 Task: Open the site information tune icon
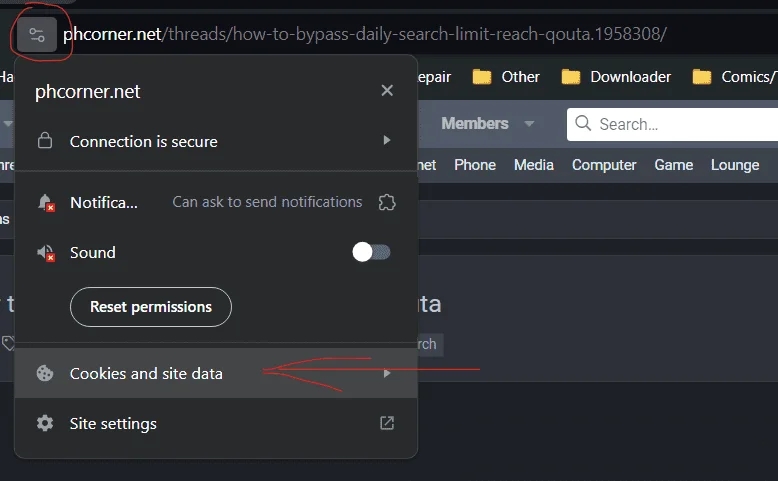[x=37, y=35]
